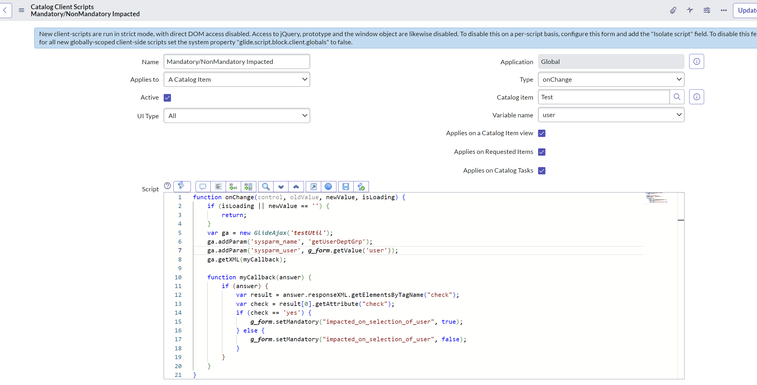Open more options ellipsis in header
Image resolution: width=757 pixels, height=385 pixels.
pyautogui.click(x=723, y=10)
